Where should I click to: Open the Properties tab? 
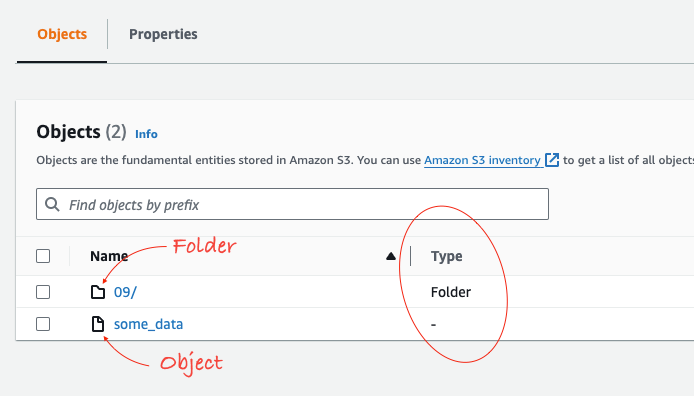click(x=163, y=34)
